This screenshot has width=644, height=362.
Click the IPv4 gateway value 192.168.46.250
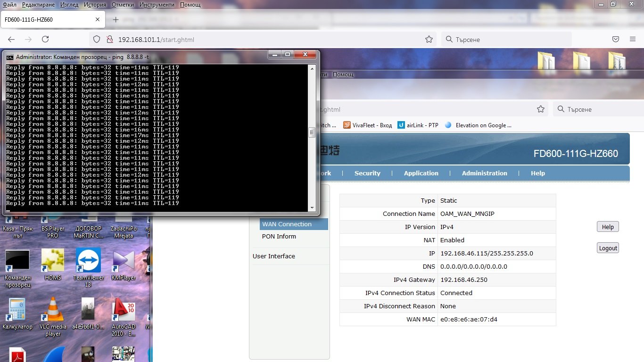click(464, 280)
